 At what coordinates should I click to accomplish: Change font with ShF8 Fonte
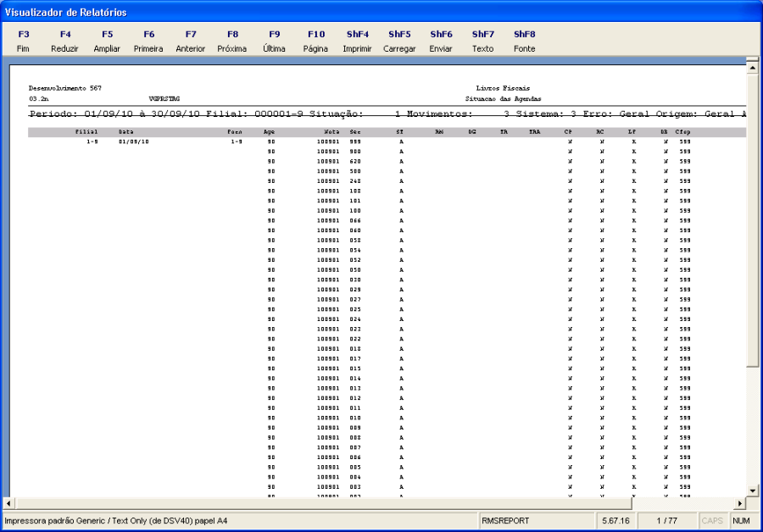[x=525, y=42]
